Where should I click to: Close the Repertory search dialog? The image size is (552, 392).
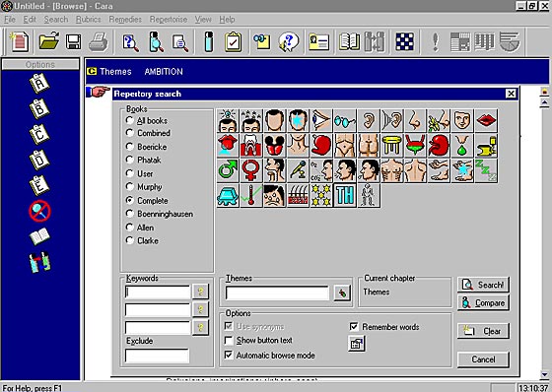511,94
